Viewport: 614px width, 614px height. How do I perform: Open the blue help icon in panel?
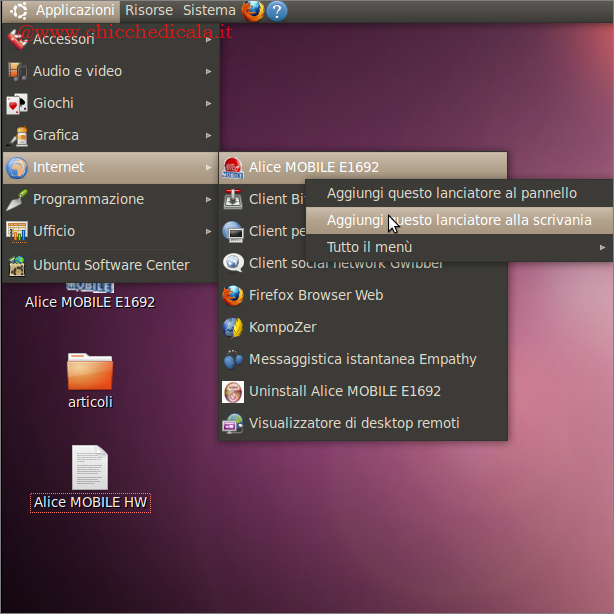[277, 11]
